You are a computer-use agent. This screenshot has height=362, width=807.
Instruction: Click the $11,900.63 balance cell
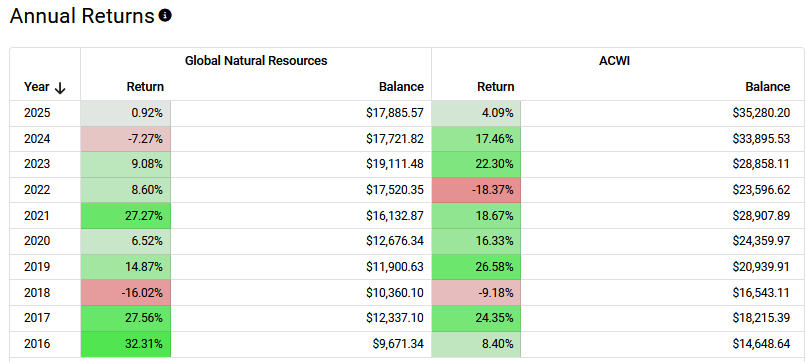pyautogui.click(x=301, y=267)
